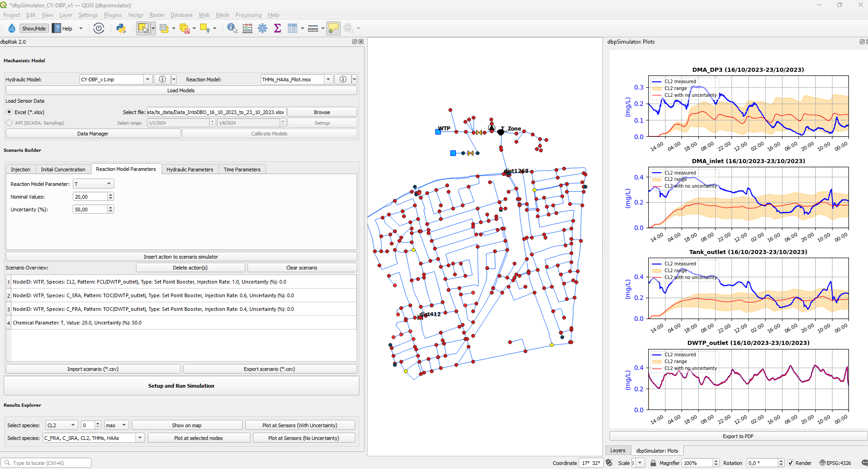This screenshot has height=469, width=868.
Task: Click Browse to select sensor file
Action: click(x=322, y=112)
